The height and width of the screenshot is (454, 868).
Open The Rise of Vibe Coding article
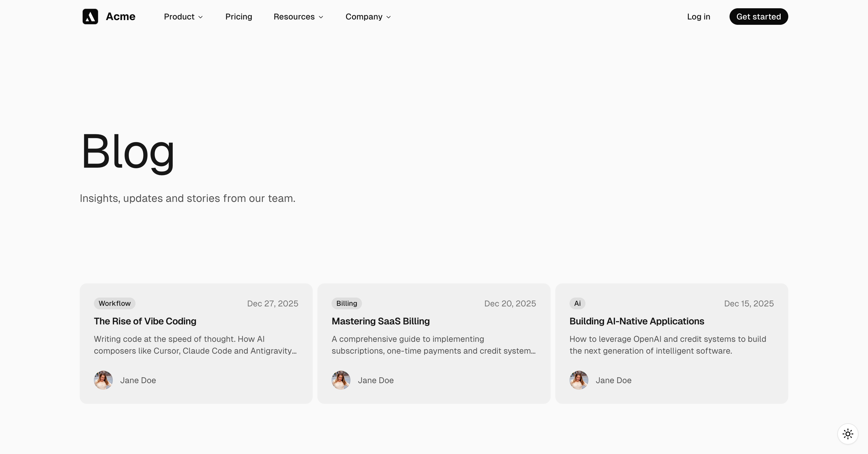(145, 321)
